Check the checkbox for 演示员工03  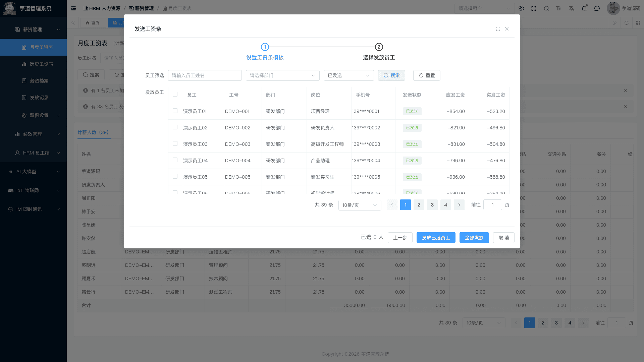pyautogui.click(x=175, y=143)
